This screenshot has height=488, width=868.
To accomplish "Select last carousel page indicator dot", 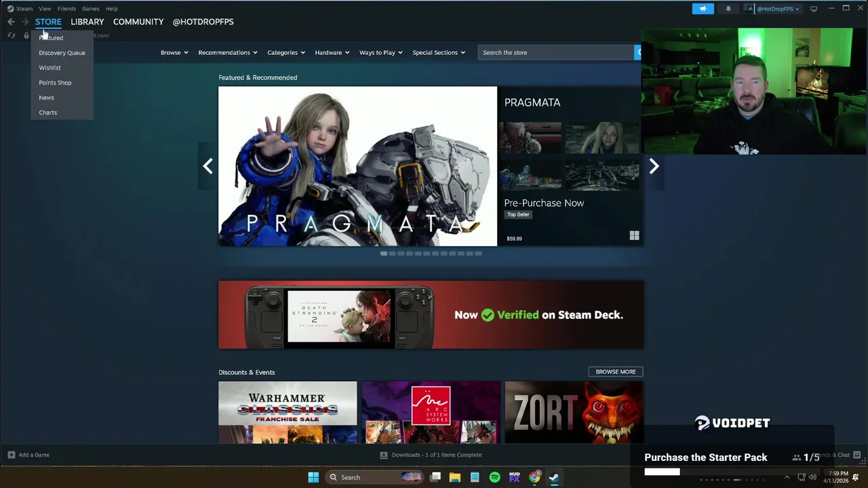I will click(478, 253).
